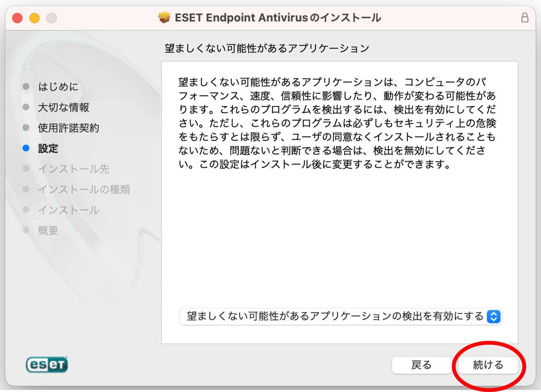The height and width of the screenshot is (392, 541).
Task: Click the インストール先 step
Action: coord(74,169)
